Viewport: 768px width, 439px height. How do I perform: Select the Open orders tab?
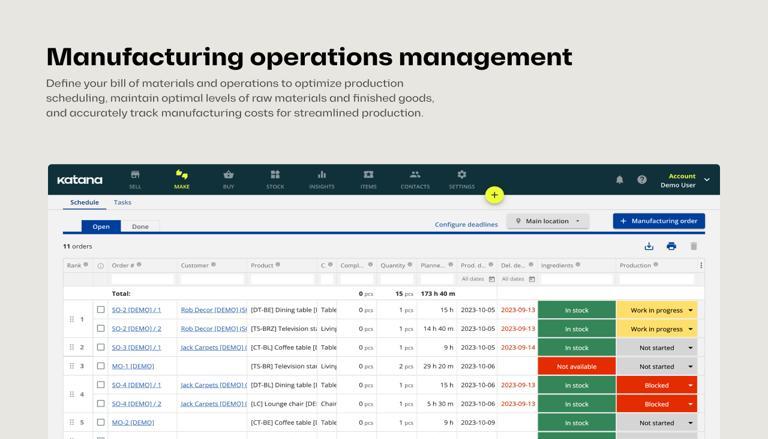click(101, 226)
